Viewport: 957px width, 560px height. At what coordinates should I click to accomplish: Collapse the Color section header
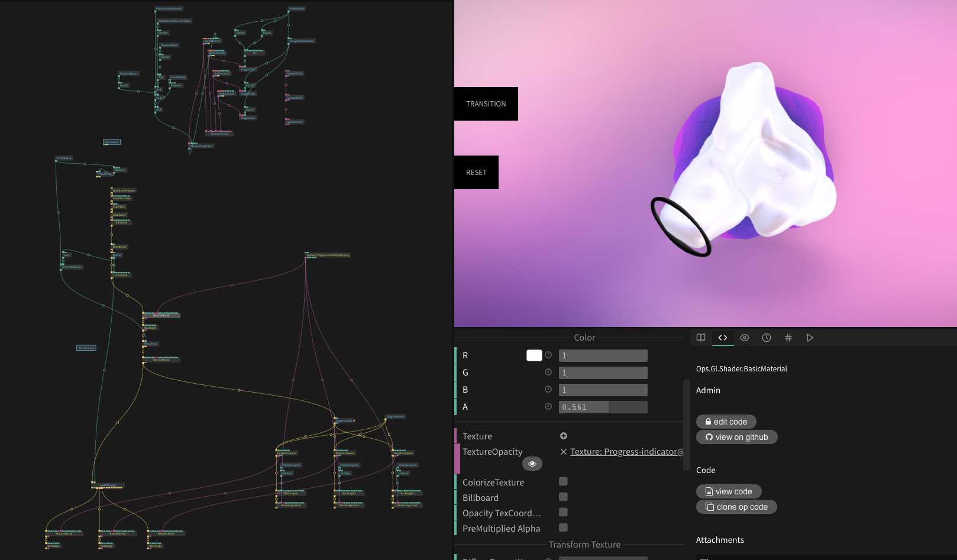(x=584, y=337)
